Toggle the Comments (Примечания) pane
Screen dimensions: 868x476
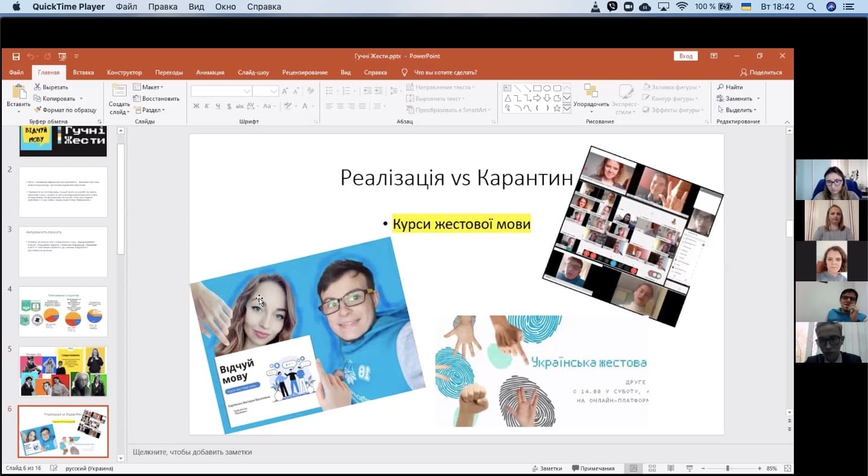click(593, 468)
